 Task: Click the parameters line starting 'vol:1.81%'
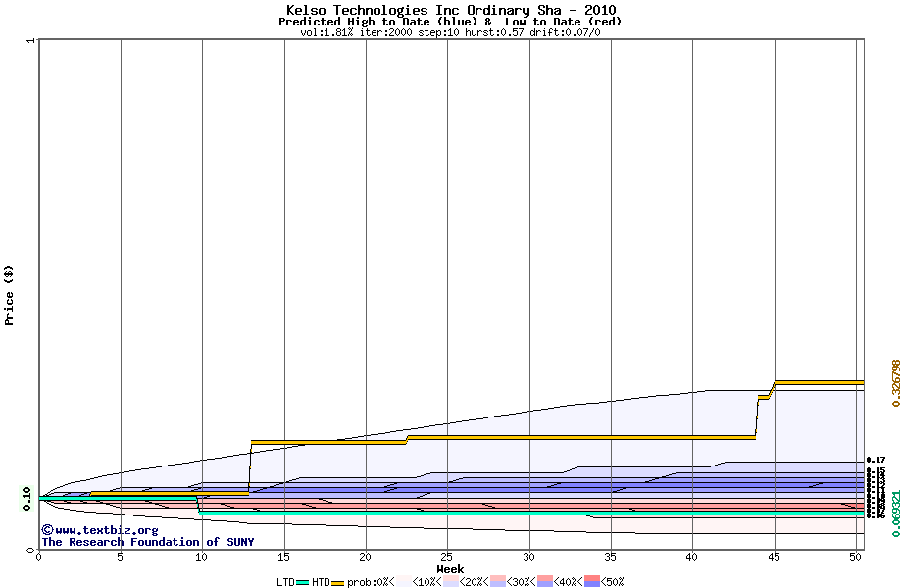[450, 32]
